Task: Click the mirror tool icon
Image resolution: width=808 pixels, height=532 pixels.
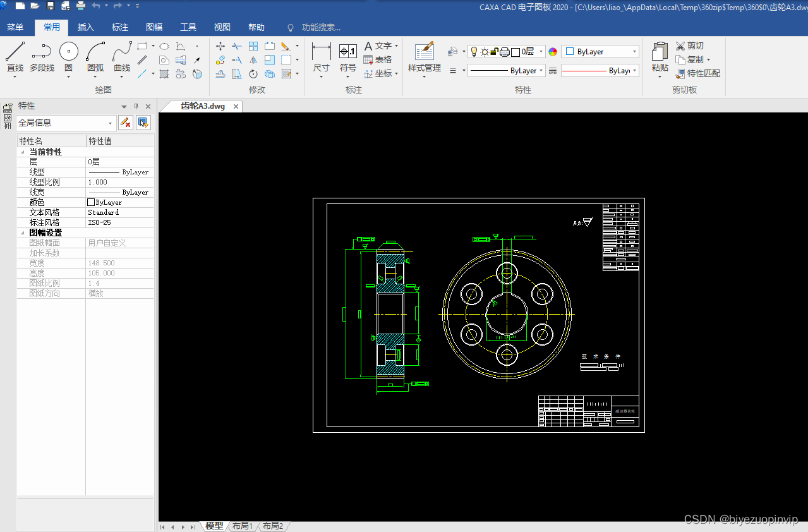Action: (x=253, y=60)
